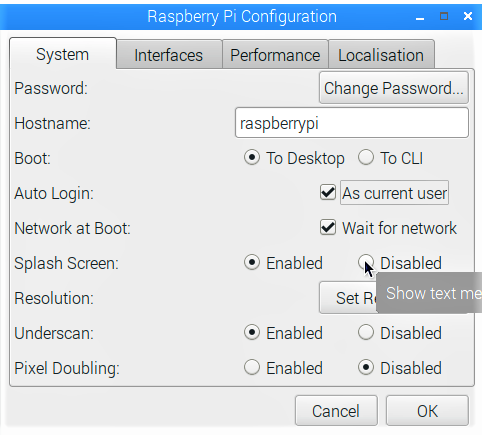Click the Change Password button

click(394, 88)
